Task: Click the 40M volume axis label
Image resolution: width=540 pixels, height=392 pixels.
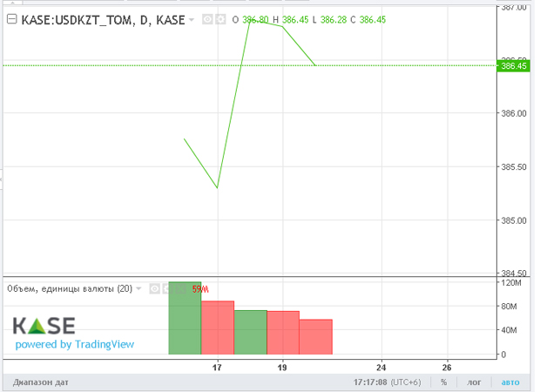Action: click(509, 330)
